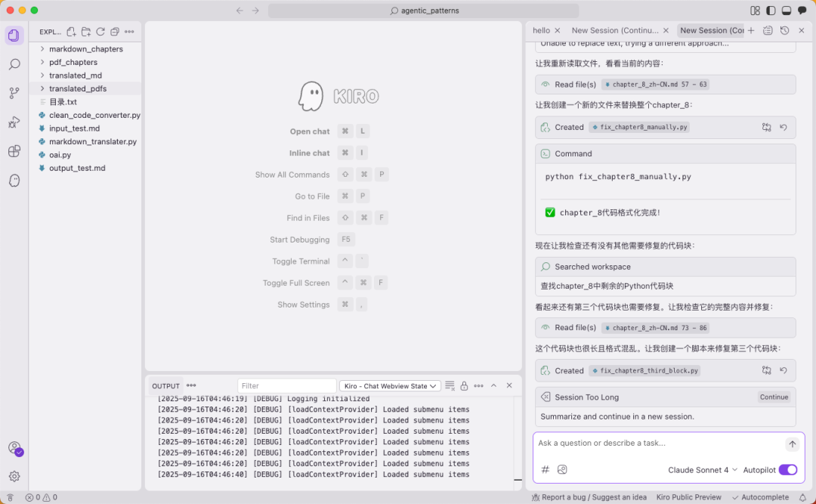
Task: Switch to the hello chat tab
Action: click(x=541, y=31)
